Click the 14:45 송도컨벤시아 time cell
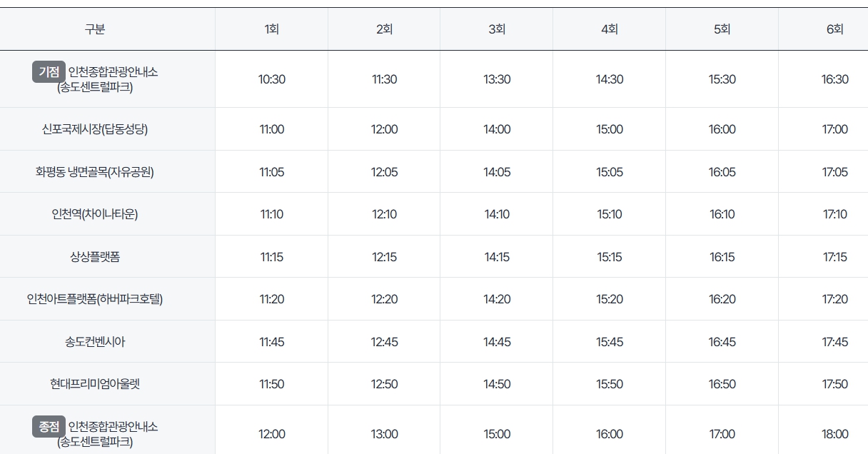The image size is (868, 454). coord(497,342)
